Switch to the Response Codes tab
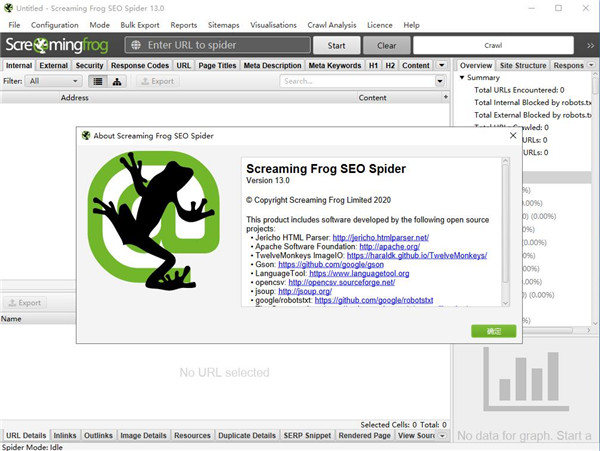 pos(140,65)
